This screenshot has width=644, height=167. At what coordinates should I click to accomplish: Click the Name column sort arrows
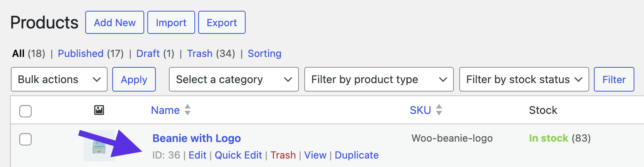point(187,110)
